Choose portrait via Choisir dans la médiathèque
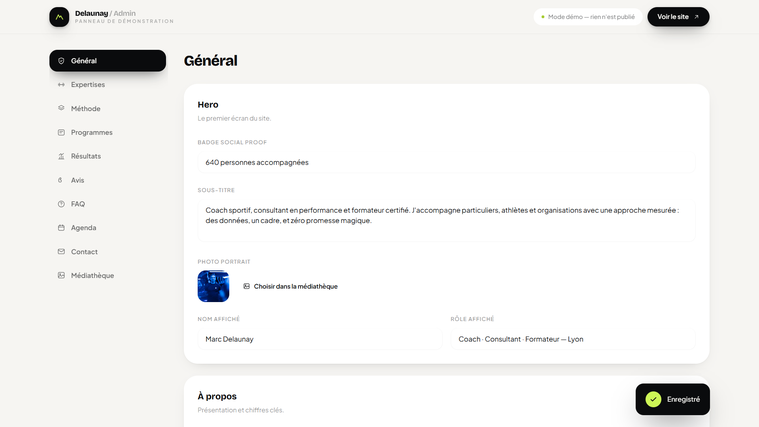This screenshot has width=759, height=427. [x=290, y=287]
